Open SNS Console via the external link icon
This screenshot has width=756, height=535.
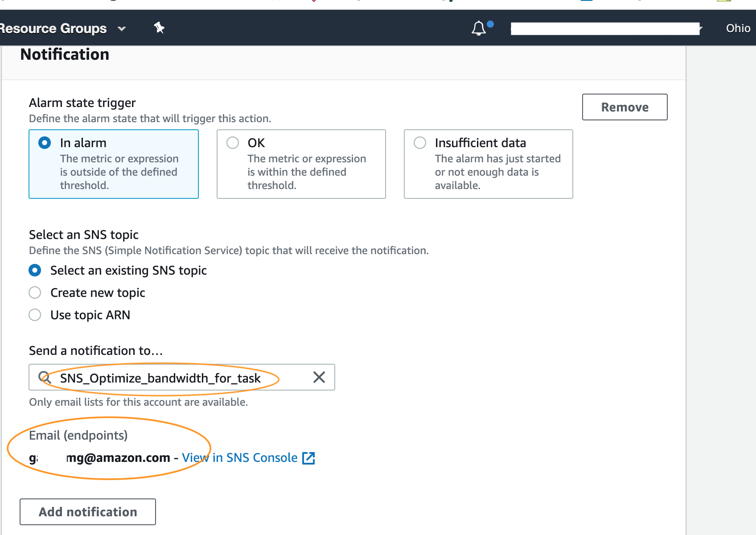point(308,458)
